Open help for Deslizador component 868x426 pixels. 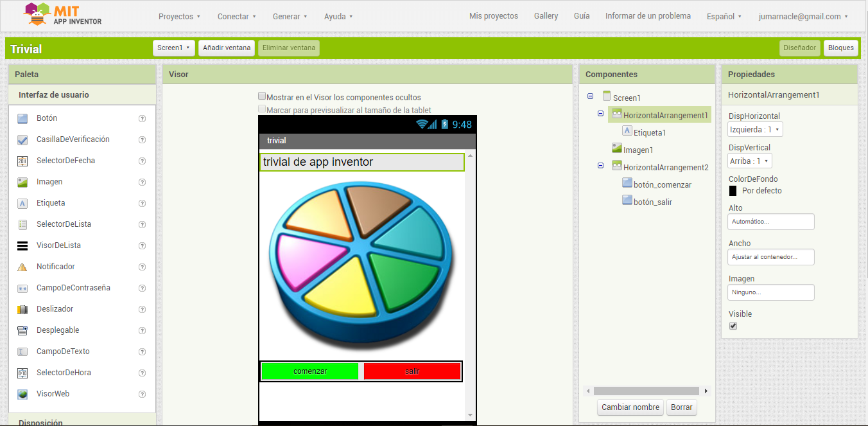pos(143,309)
